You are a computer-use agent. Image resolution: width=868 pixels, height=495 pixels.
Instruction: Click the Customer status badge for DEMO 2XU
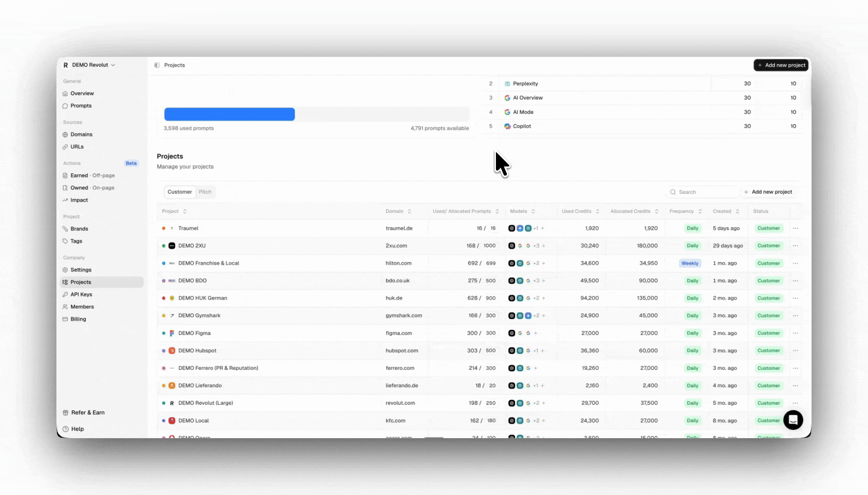click(768, 246)
